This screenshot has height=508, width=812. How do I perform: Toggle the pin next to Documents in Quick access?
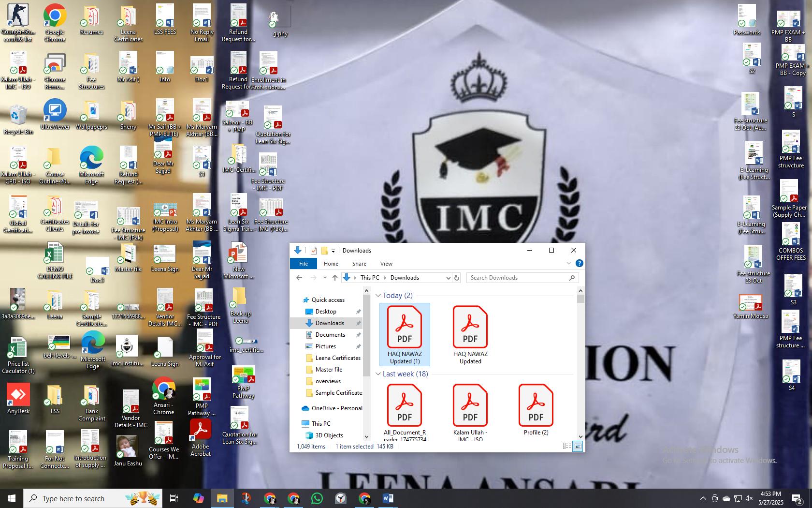(x=358, y=335)
